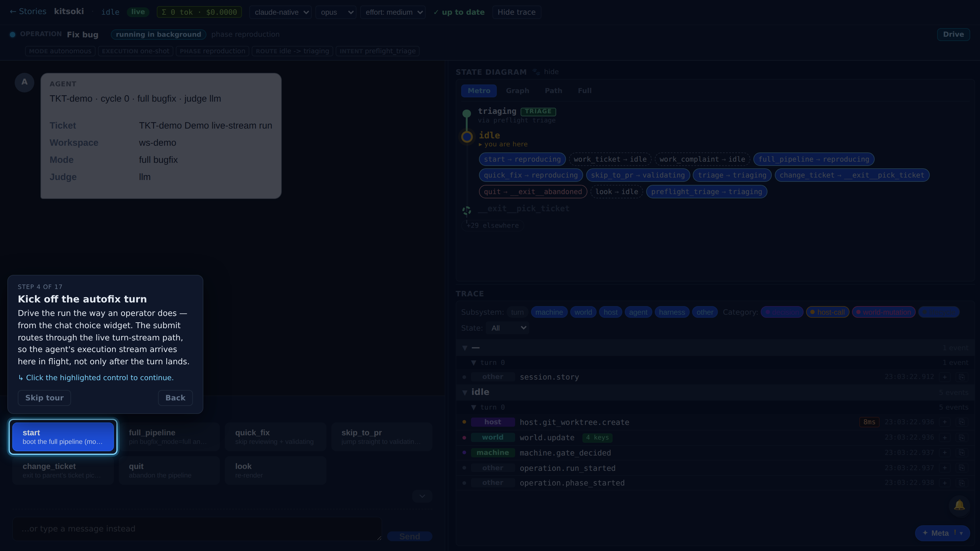
Task: Switch to the Path diagram tab
Action: (553, 91)
